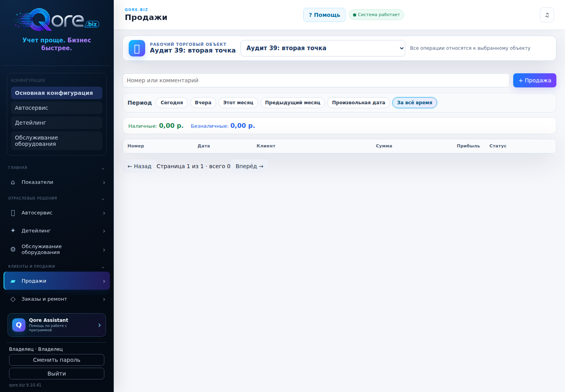The height and width of the screenshot is (392, 565).
Task: Expand the Показатели chevron
Action: [x=104, y=183]
